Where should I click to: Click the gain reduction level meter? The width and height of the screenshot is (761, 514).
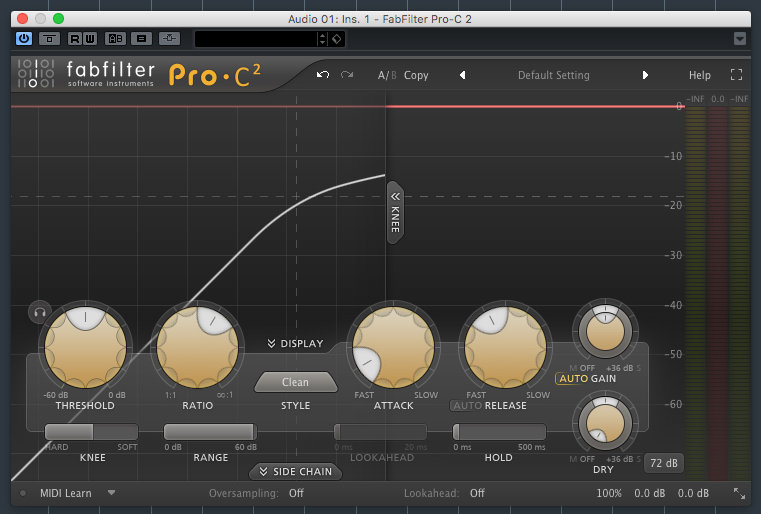click(x=717, y=293)
